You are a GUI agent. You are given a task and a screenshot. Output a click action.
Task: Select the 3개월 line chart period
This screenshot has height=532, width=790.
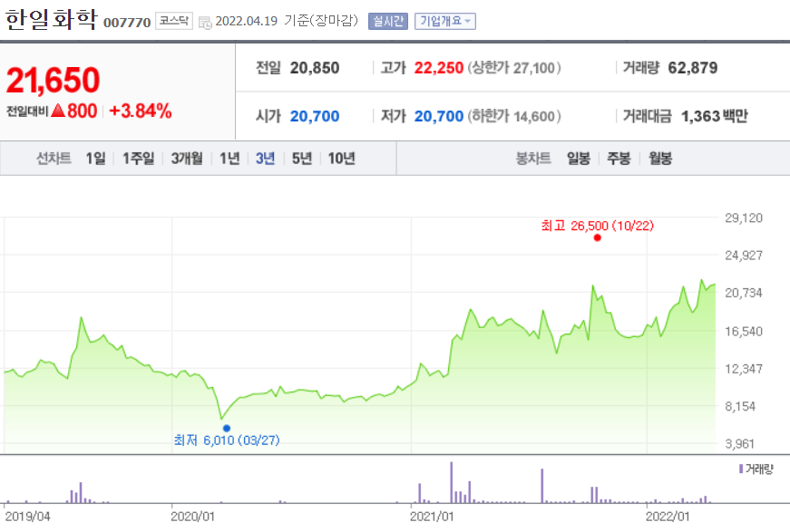click(187, 159)
